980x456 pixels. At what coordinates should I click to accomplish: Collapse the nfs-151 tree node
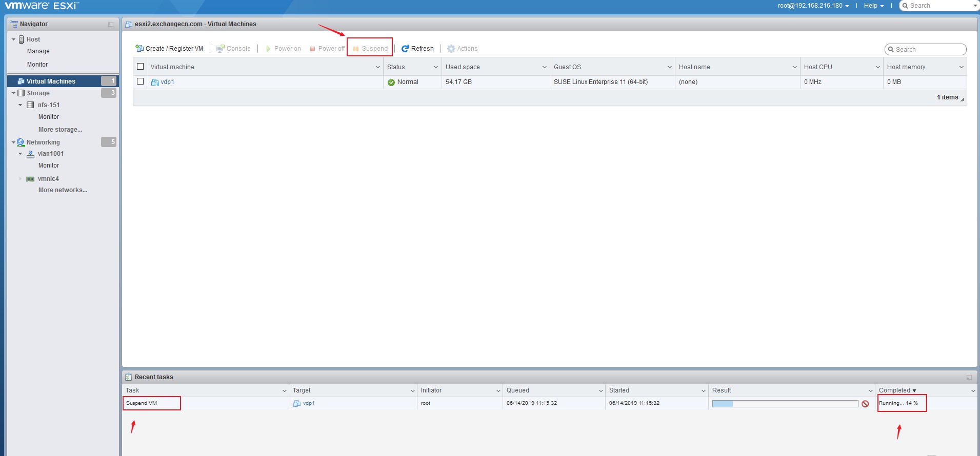click(21, 105)
